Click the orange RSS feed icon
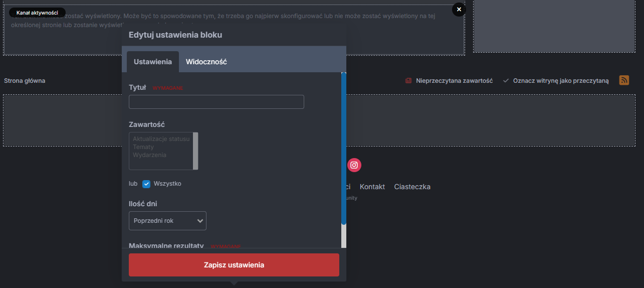Screen dimensions: 644x288 coord(624,80)
